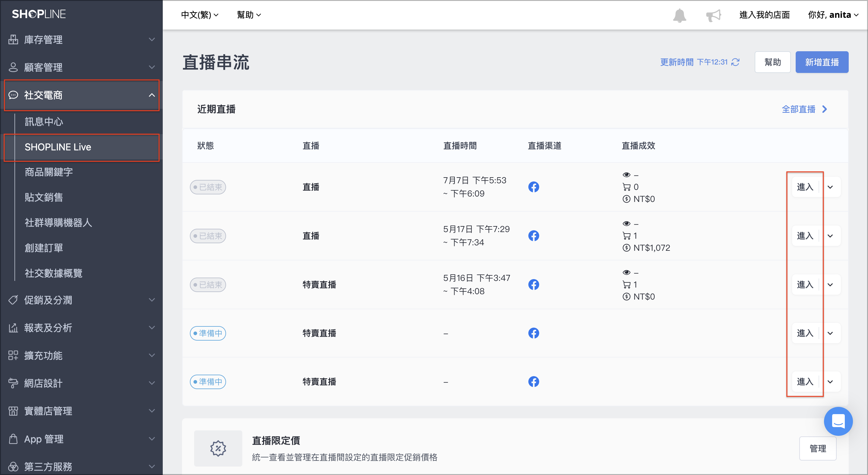Open the arrow dropdown in the 5月16日 row
The image size is (868, 475).
pos(830,285)
